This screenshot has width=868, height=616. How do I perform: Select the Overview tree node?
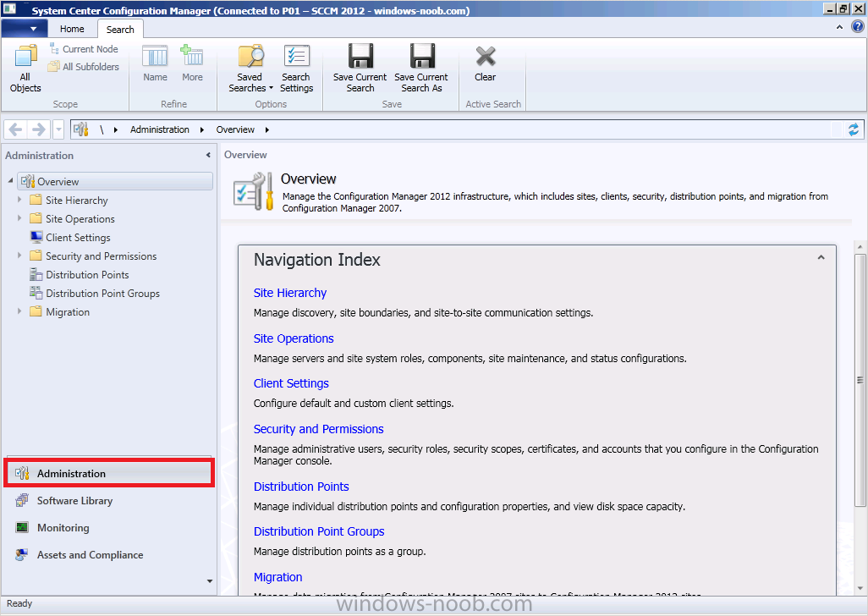click(115, 182)
